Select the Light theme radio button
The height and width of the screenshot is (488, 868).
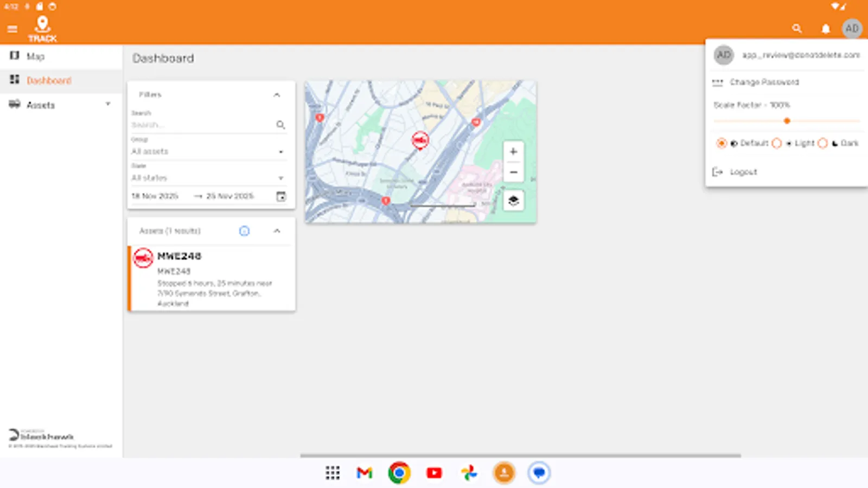point(777,143)
